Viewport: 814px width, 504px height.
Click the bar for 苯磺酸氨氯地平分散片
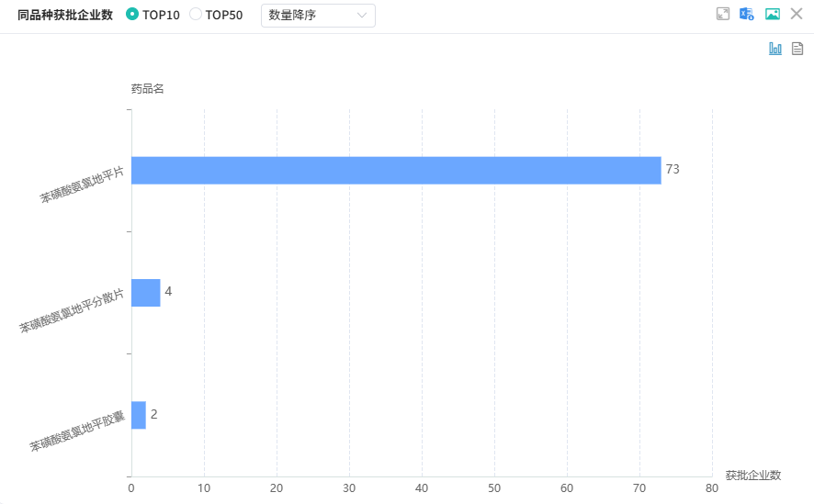[x=146, y=293]
